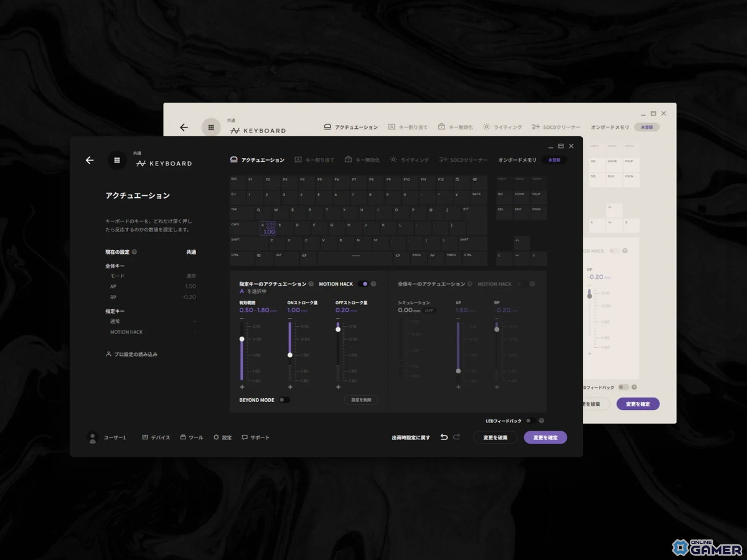Enable the BEYOND MODE switch

[284, 400]
